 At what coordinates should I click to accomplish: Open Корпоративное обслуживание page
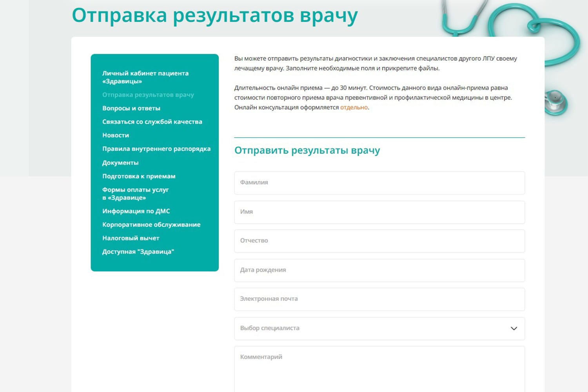pyautogui.click(x=151, y=225)
